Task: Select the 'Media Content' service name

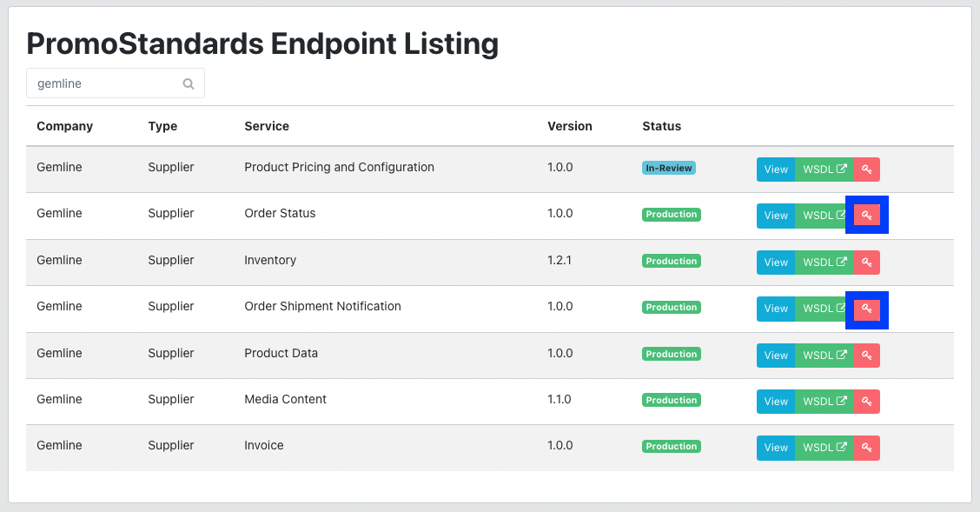Action: 286,400
